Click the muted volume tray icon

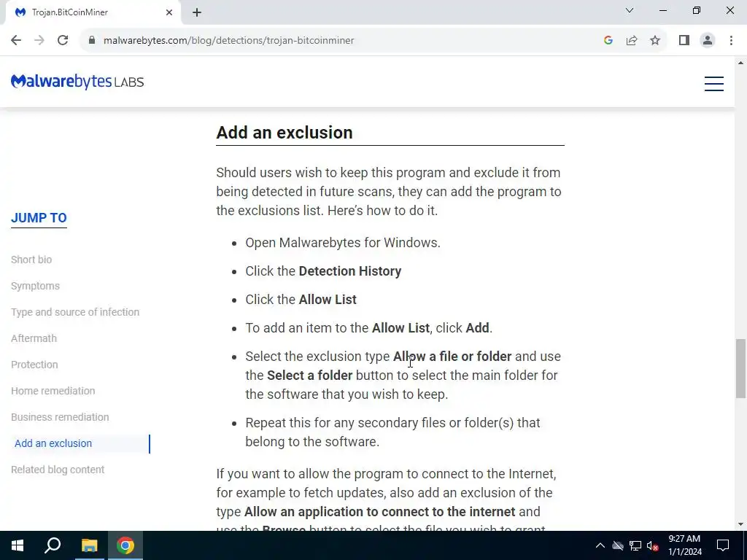click(x=653, y=545)
